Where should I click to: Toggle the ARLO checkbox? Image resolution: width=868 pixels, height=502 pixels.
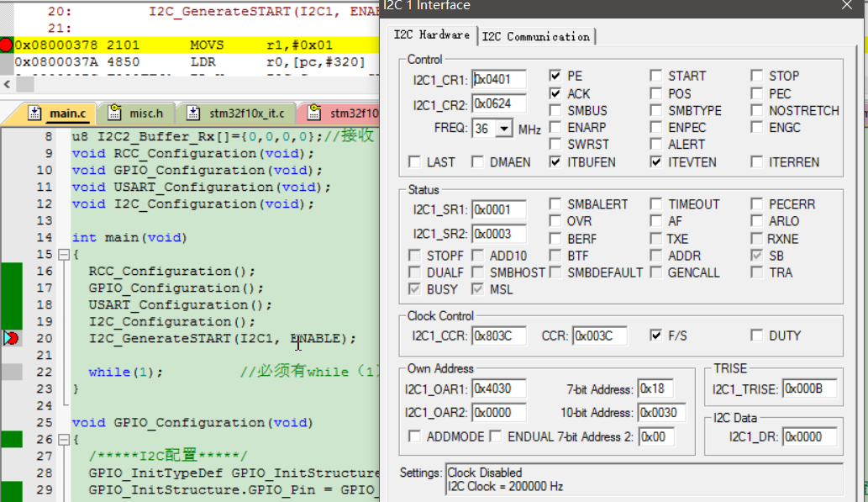click(x=757, y=220)
